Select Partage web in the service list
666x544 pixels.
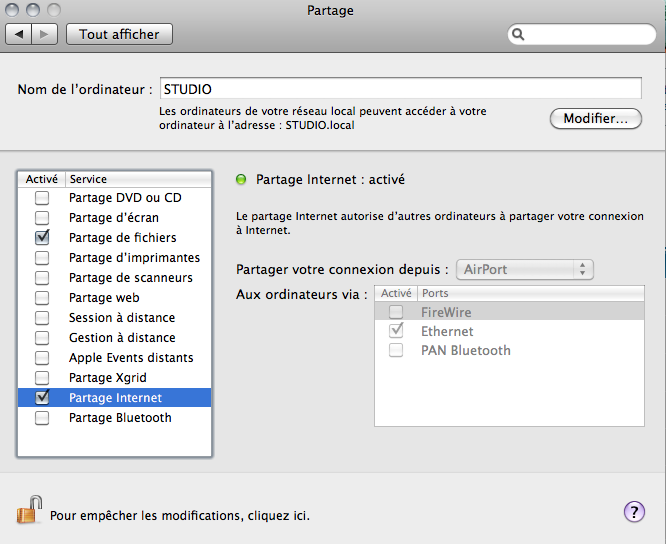(104, 298)
